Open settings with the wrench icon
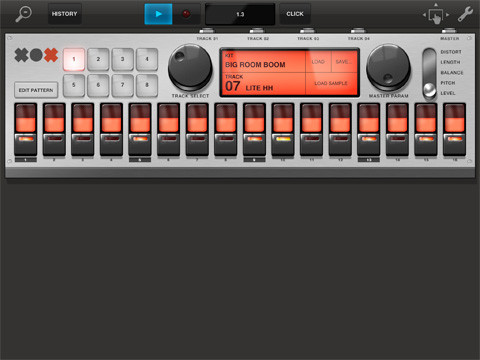 pos(465,14)
